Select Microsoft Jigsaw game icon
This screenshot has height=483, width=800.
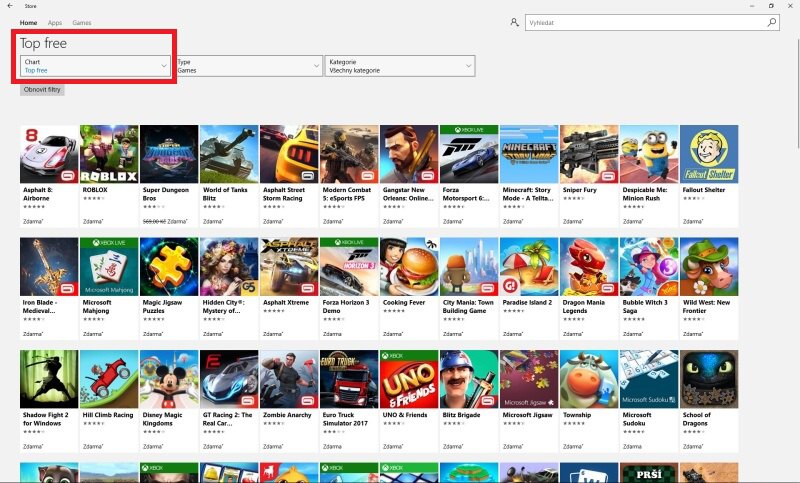tap(529, 379)
